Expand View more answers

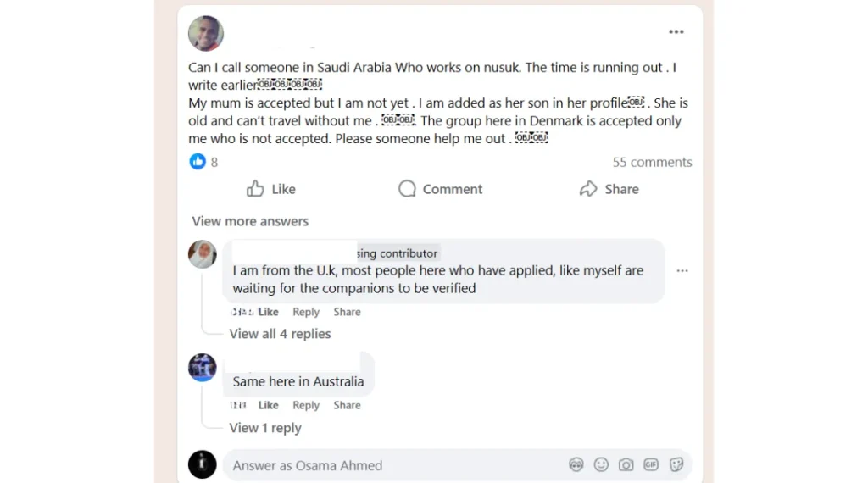[250, 221]
